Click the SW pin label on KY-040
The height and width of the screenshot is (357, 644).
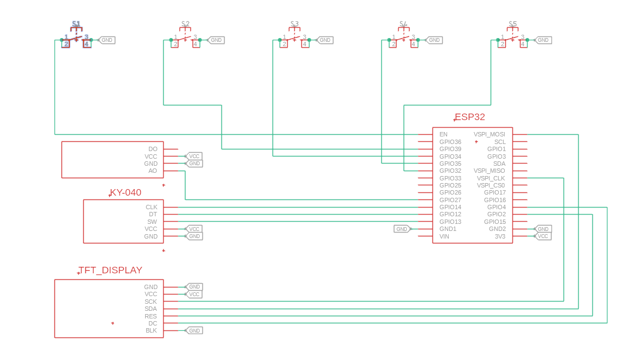[152, 222]
